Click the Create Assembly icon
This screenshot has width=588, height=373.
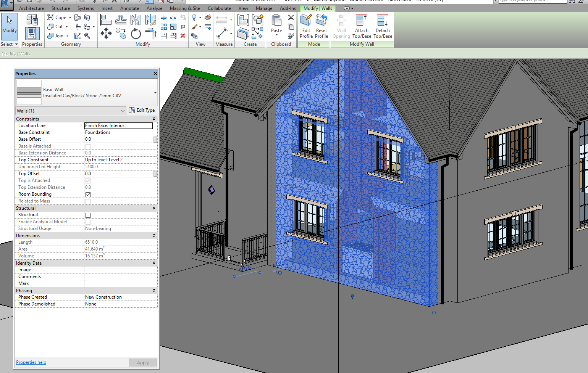pyautogui.click(x=243, y=19)
